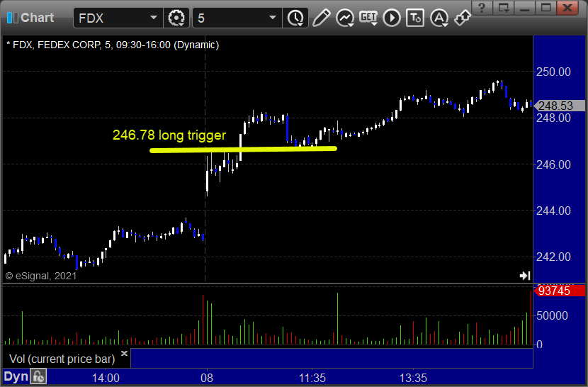Click the 248.53 current price marker
Screen dimensions: 588x387
(x=559, y=106)
